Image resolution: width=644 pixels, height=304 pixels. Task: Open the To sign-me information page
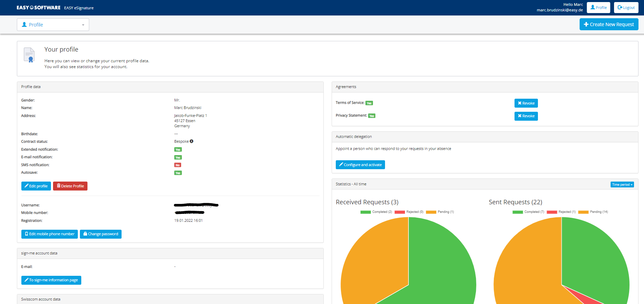click(51, 280)
